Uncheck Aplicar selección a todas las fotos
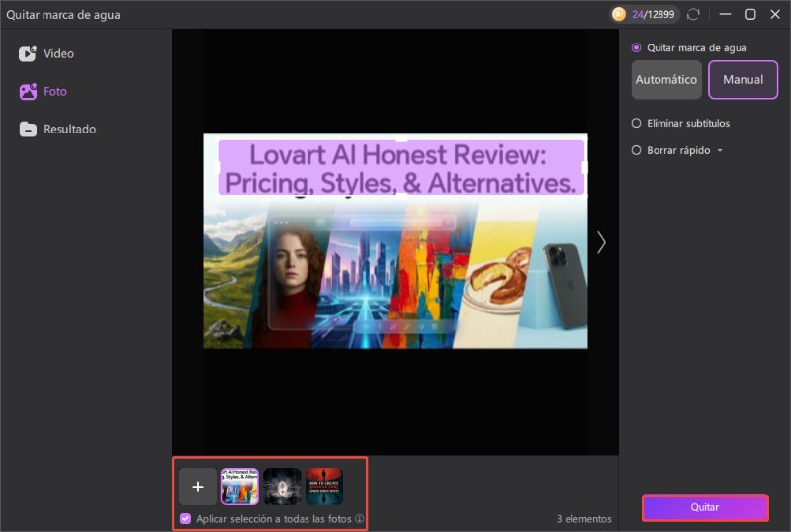Viewport: 791px width, 532px height. [x=186, y=519]
